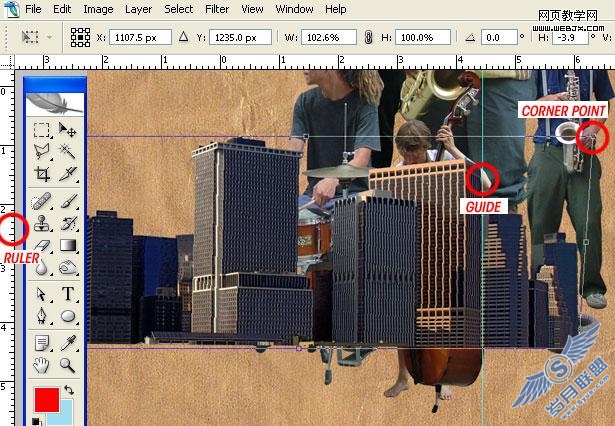Select the Gradient tool
This screenshot has width=615, height=426.
(x=68, y=246)
